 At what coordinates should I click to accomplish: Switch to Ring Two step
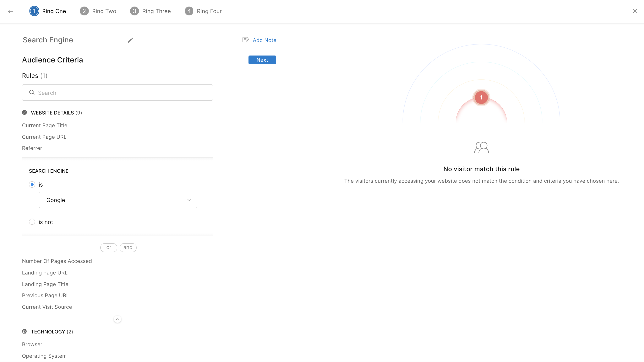(x=98, y=11)
